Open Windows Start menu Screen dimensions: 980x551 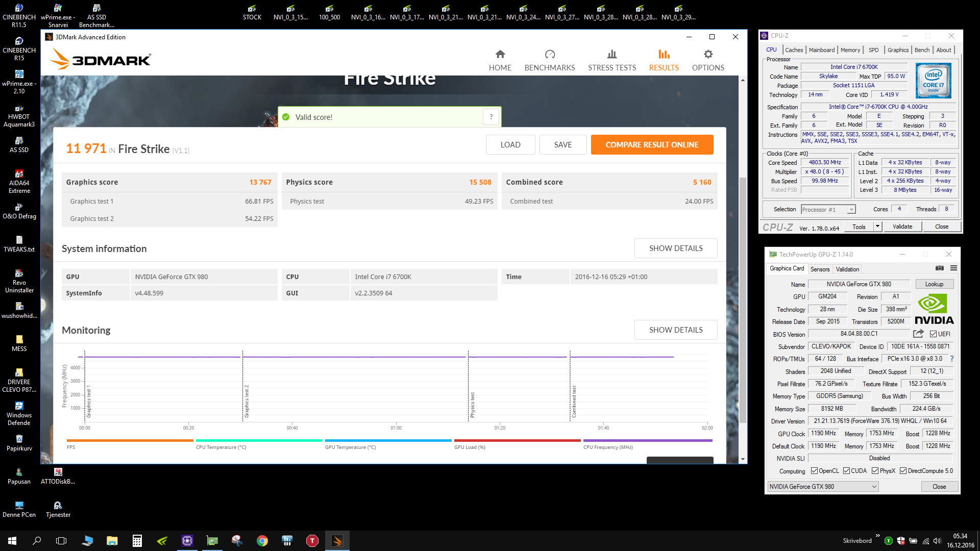[12, 541]
